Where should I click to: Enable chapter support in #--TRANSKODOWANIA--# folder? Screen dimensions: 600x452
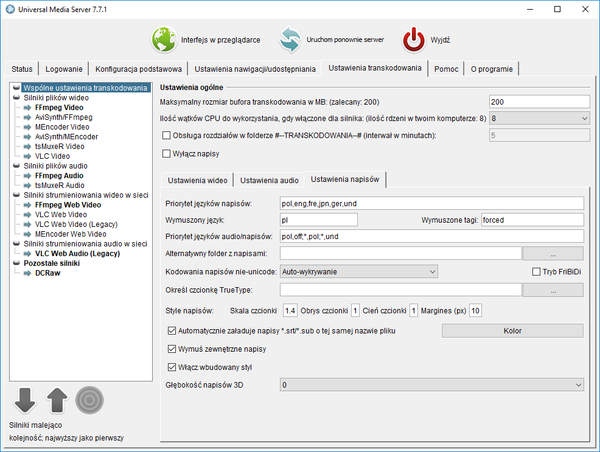(x=166, y=135)
